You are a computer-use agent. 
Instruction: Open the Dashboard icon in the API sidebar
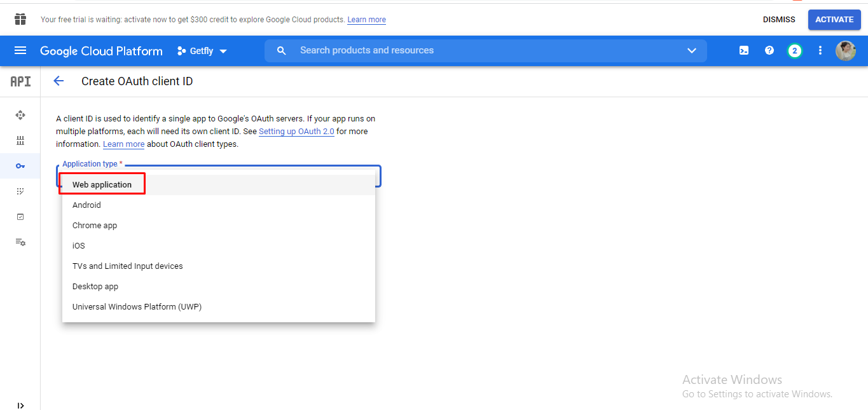[x=20, y=115]
